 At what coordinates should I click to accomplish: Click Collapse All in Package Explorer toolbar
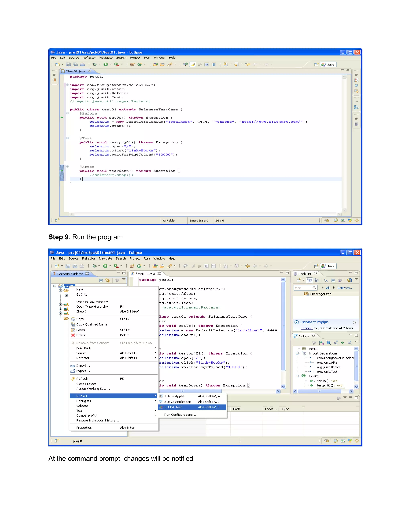coord(101,281)
